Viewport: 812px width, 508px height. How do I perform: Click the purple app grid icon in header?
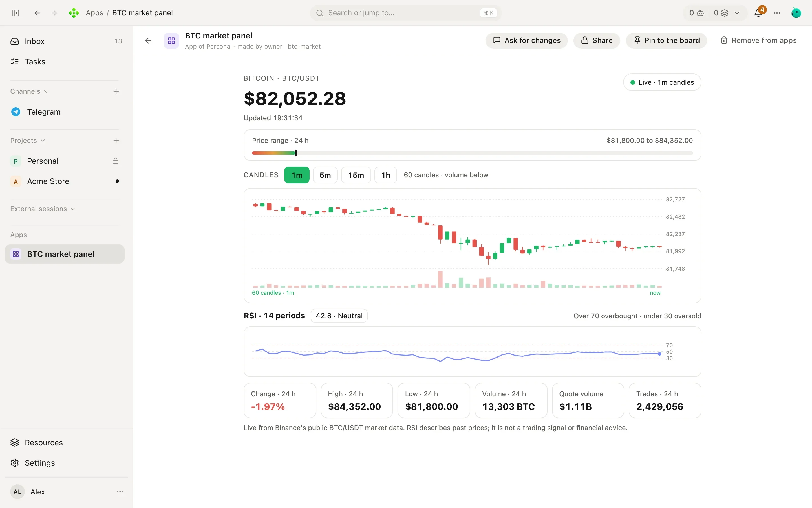point(171,41)
